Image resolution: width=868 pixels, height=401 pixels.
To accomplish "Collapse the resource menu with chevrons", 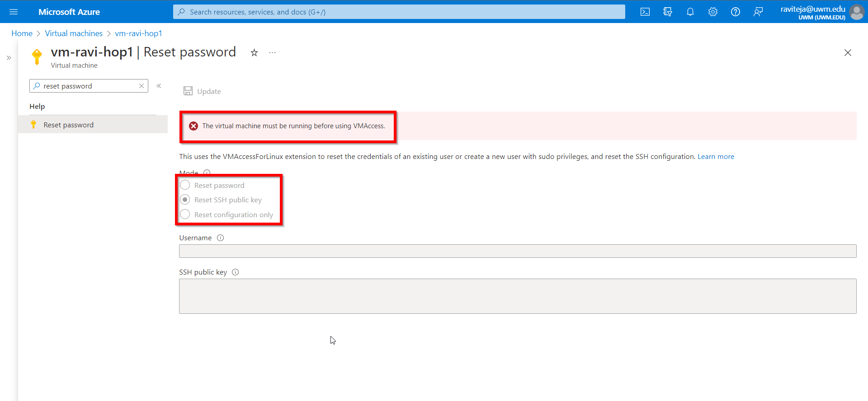I will tap(159, 86).
